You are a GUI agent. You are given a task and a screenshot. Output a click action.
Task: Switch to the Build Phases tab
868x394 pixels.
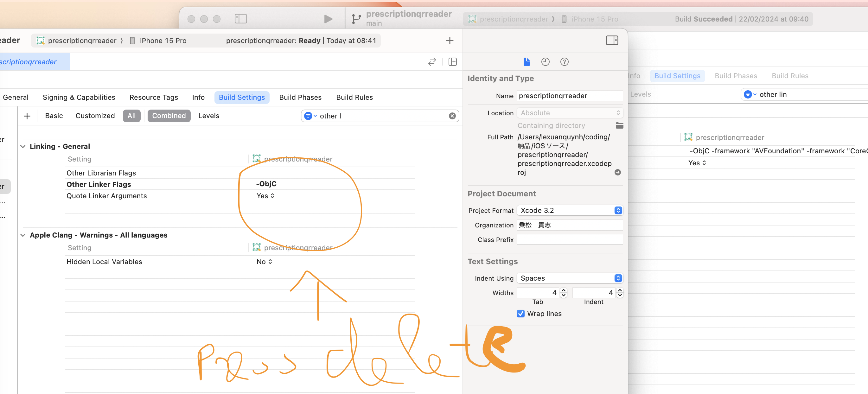[300, 97]
